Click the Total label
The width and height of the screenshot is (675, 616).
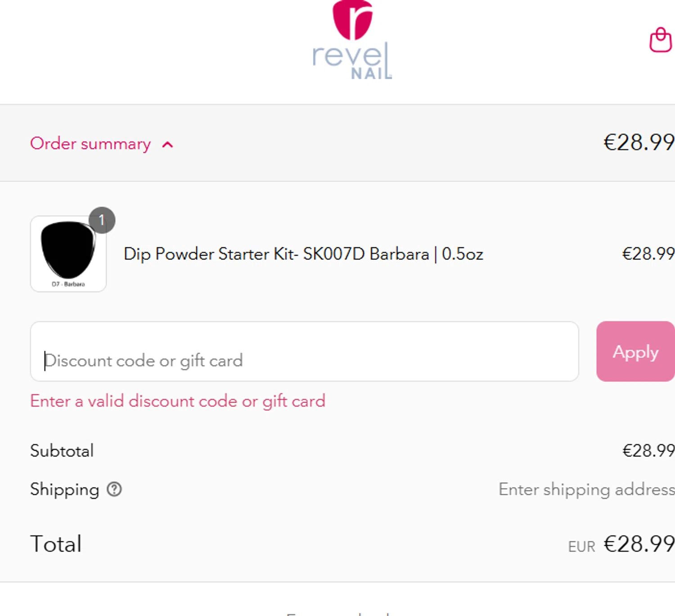click(x=56, y=544)
